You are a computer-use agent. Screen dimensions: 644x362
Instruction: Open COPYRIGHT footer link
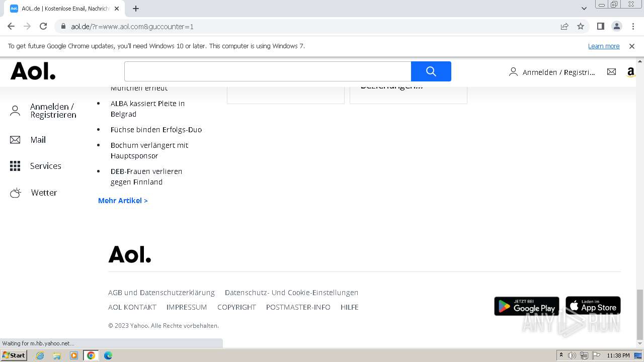236,307
